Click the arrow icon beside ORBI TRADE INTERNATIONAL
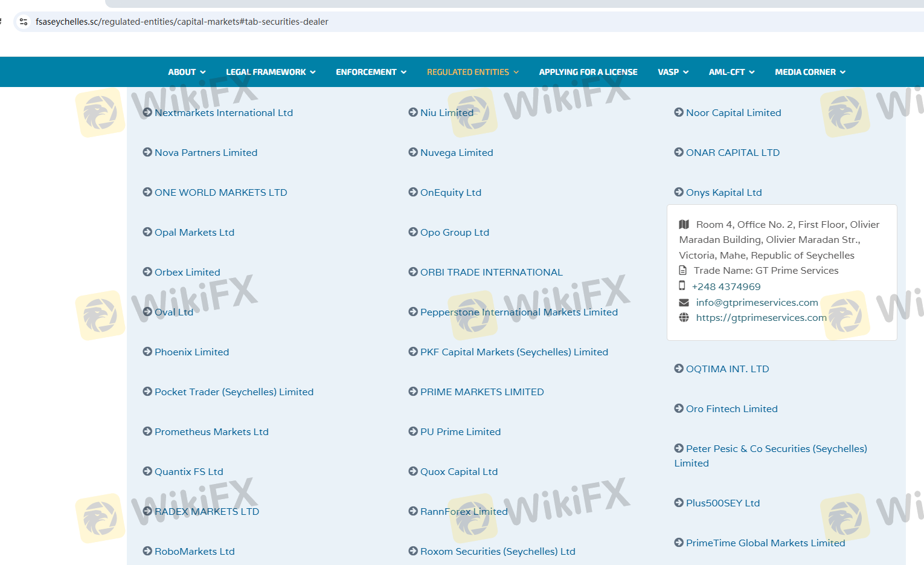This screenshot has height=565, width=924. pyautogui.click(x=413, y=271)
